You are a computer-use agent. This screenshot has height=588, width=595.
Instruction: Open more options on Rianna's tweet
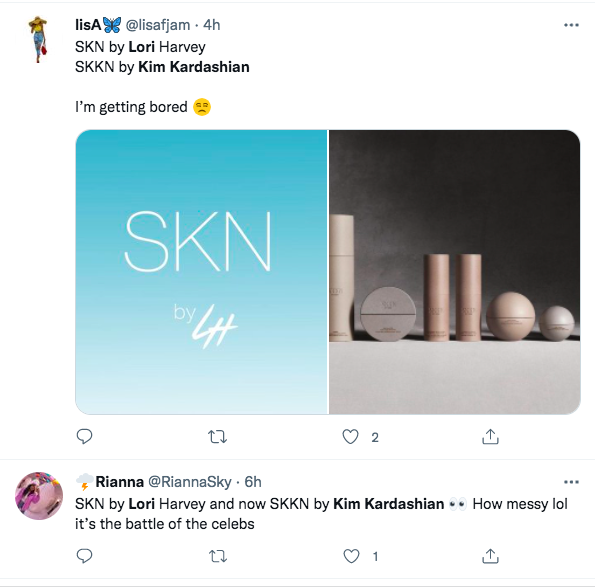(x=571, y=482)
